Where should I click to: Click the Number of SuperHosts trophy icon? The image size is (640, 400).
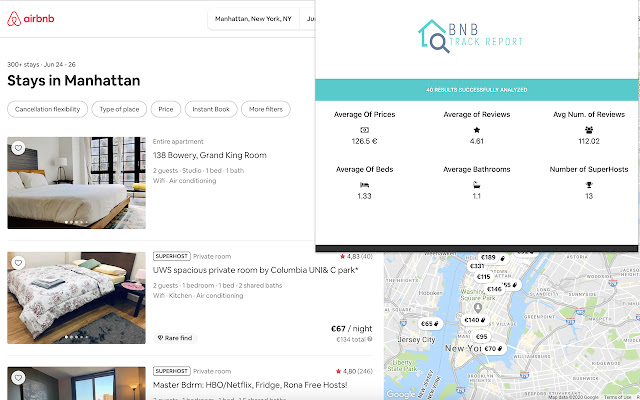coord(588,184)
